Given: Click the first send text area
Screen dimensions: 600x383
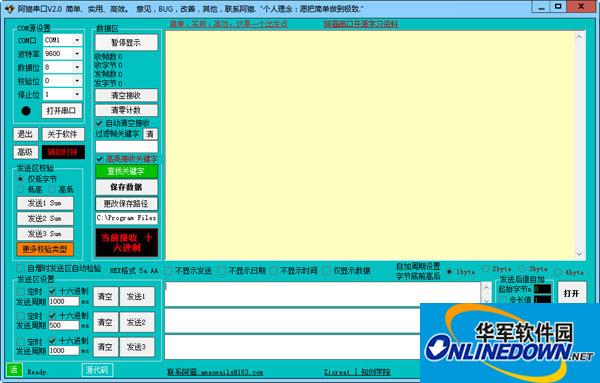Looking at the screenshot, I should tap(323, 294).
